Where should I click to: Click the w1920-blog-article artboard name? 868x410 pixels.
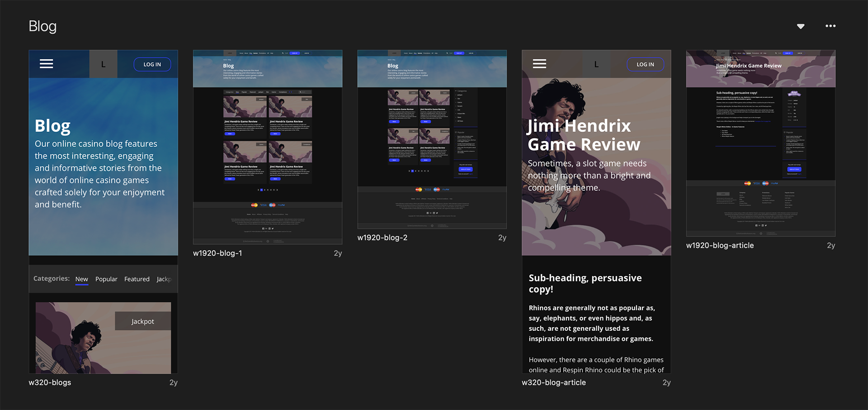(x=720, y=245)
